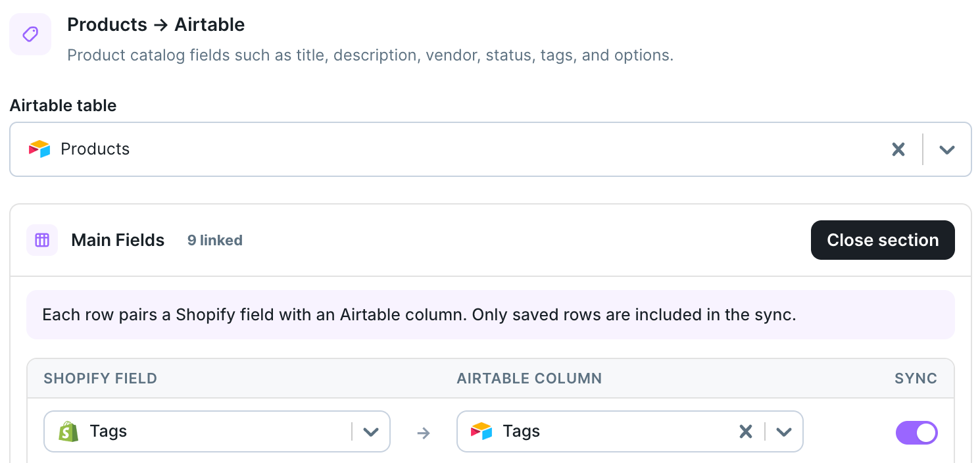The image size is (980, 463).
Task: Click the product catalog fields description text
Action: coord(370,55)
